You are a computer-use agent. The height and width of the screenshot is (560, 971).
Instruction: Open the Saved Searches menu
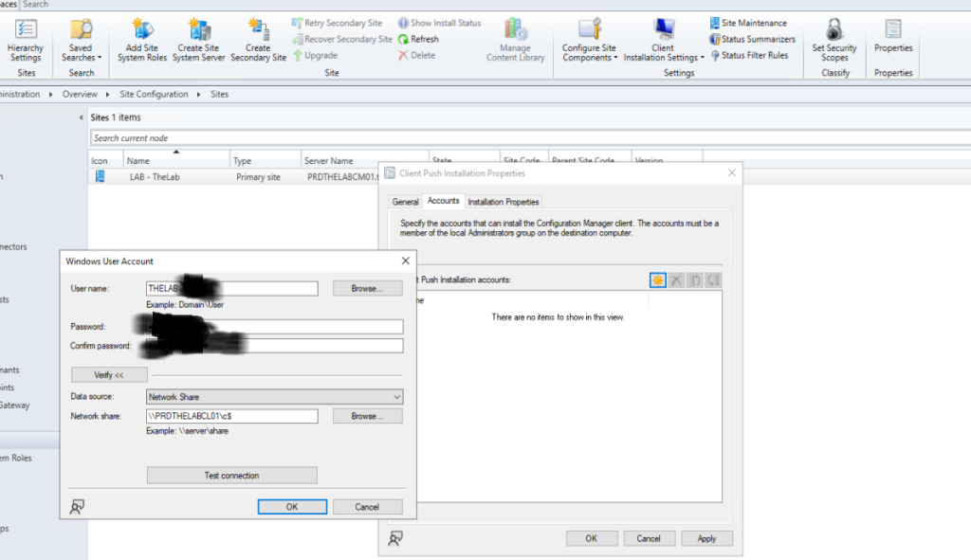click(x=82, y=40)
